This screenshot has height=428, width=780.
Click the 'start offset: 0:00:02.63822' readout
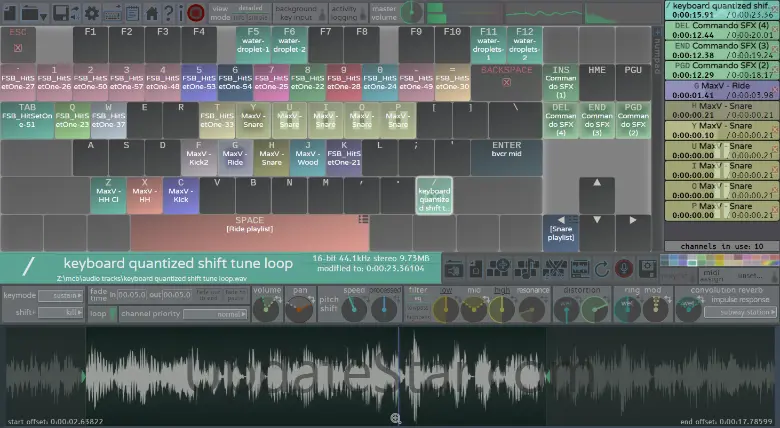tap(55, 422)
